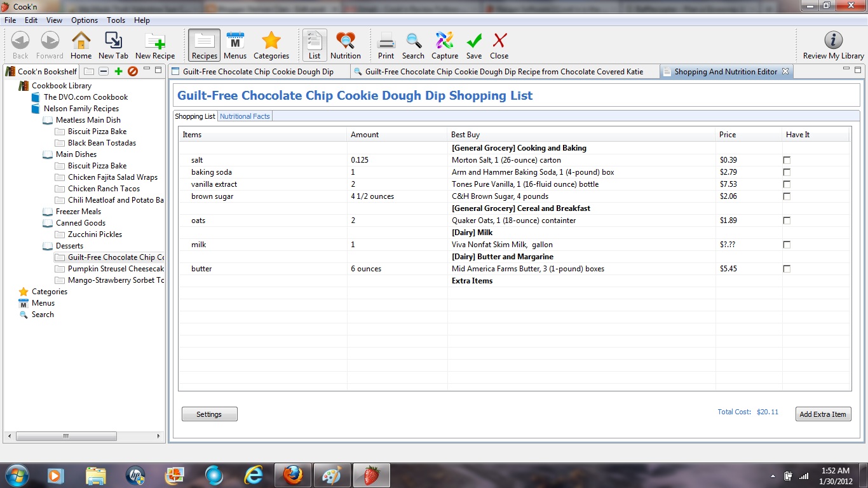Enable Have It for milk
868x488 pixels.
click(787, 245)
